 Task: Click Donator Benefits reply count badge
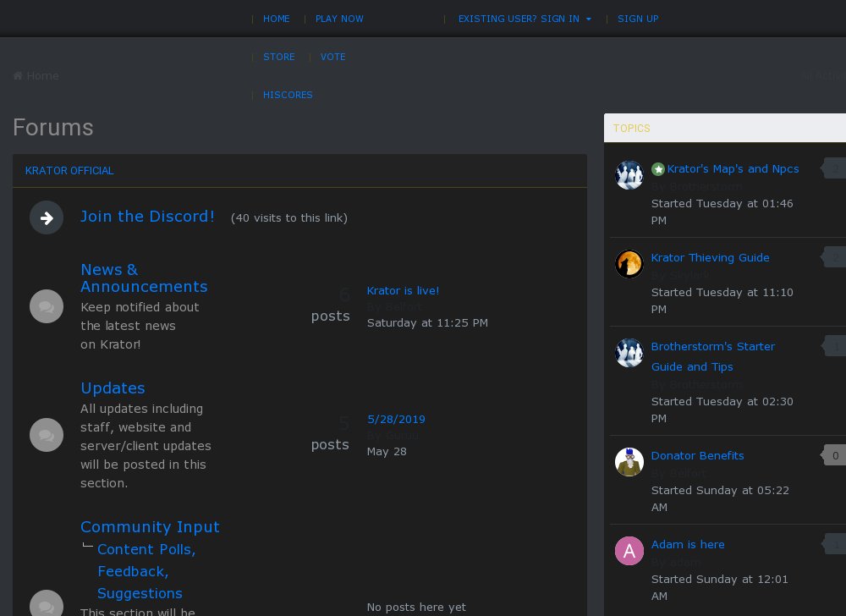pyautogui.click(x=834, y=456)
